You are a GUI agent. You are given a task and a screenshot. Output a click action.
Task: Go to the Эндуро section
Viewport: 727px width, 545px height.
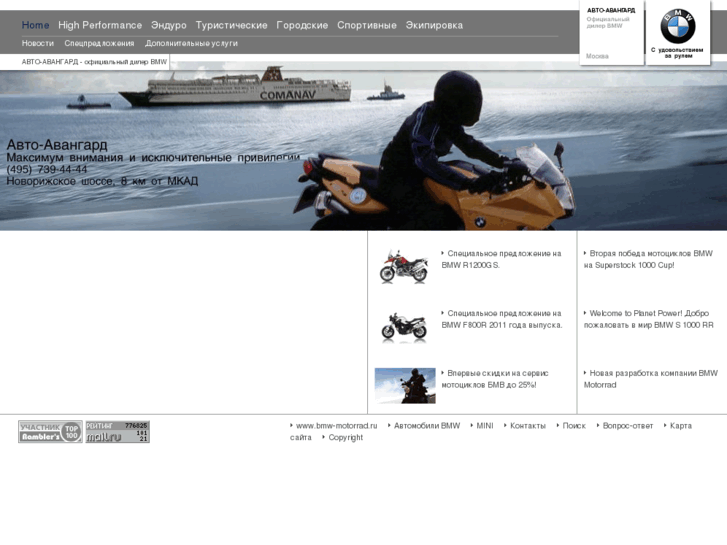pos(169,26)
